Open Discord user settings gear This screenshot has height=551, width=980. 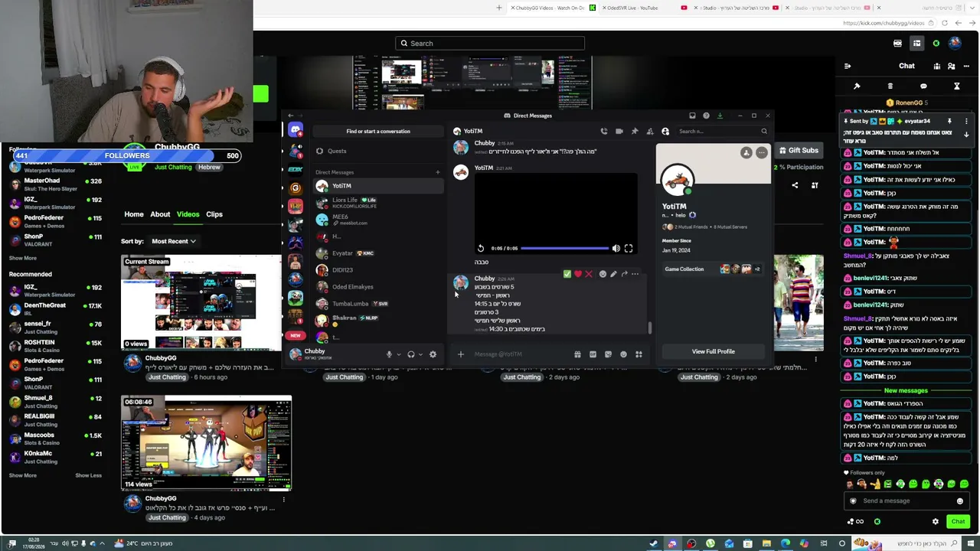(x=433, y=354)
